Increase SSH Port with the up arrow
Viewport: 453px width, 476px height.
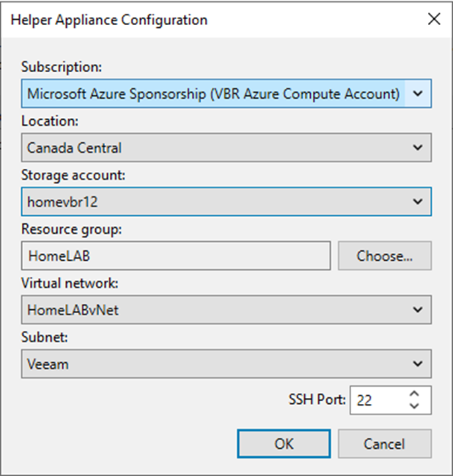(x=414, y=394)
